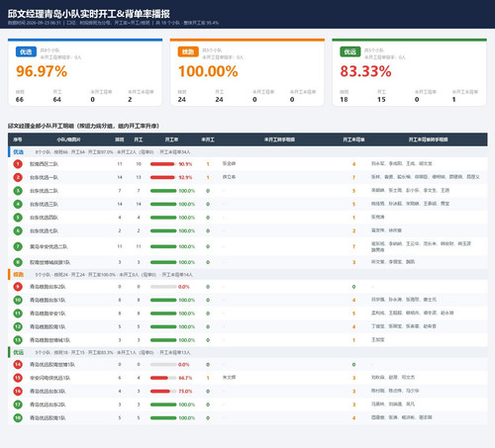Click the unstarted rider name in rank 1 row

pyautogui.click(x=229, y=163)
